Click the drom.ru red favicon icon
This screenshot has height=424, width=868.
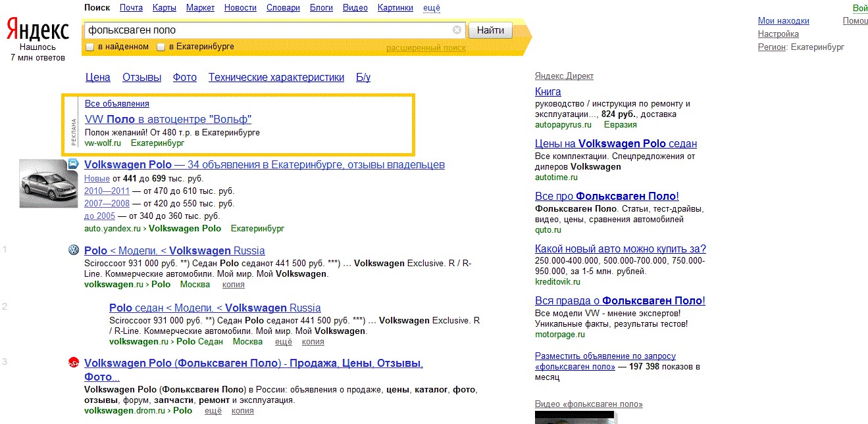pyautogui.click(x=73, y=363)
